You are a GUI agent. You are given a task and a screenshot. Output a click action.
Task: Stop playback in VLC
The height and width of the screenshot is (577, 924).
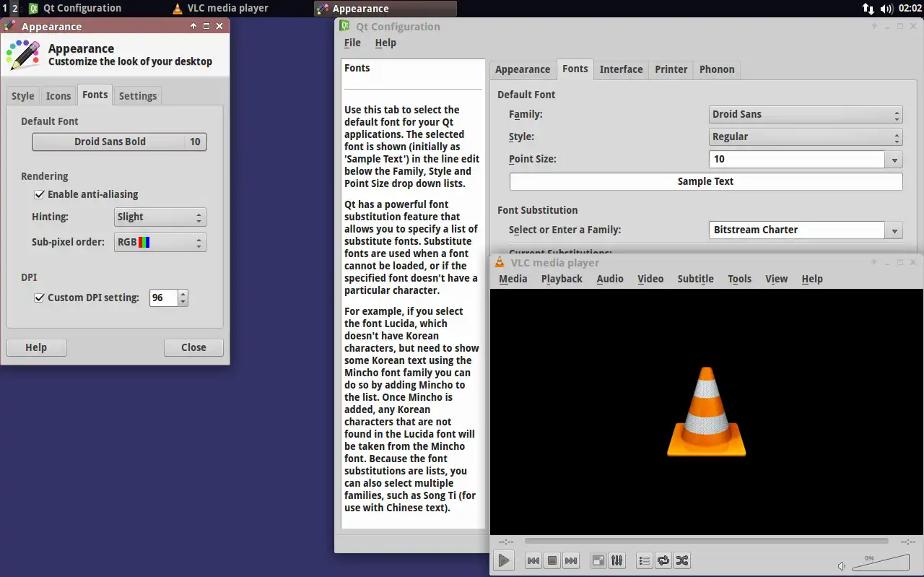(552, 560)
